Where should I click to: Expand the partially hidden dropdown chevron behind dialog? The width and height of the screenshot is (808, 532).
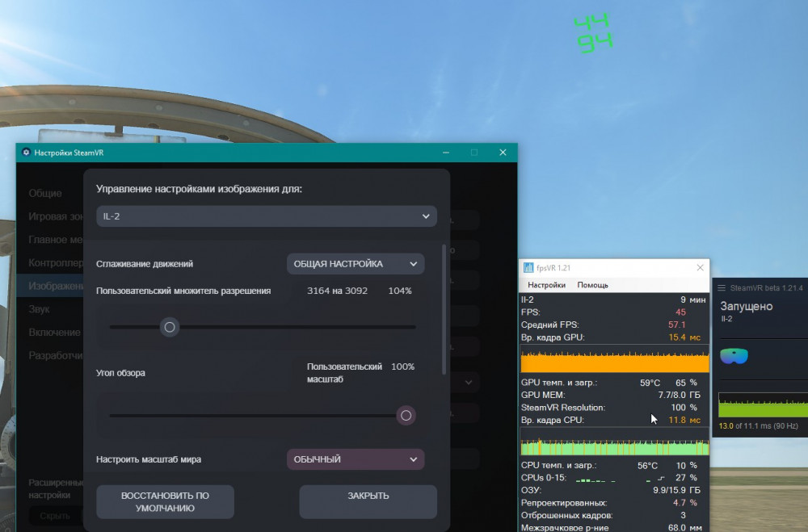click(469, 382)
